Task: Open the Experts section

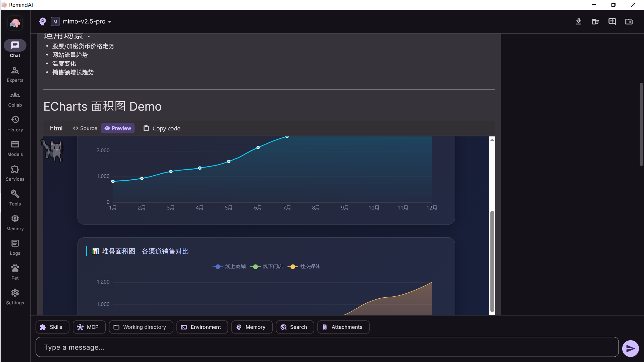Action: [x=15, y=74]
